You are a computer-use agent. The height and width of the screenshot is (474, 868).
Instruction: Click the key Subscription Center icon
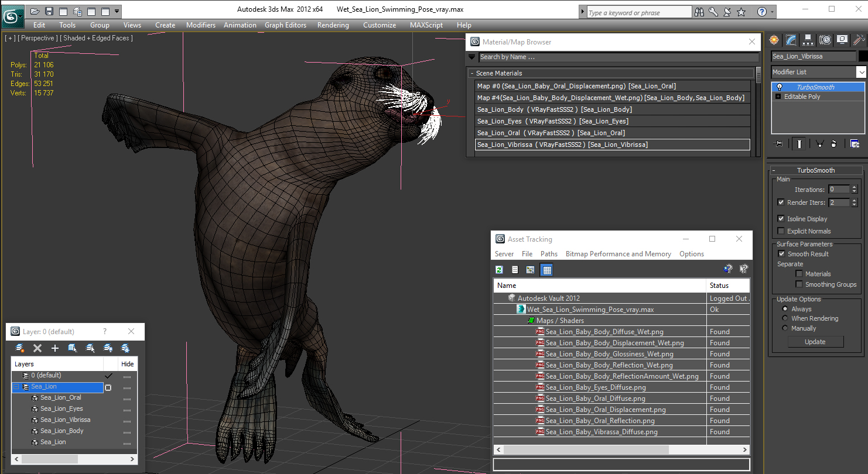(713, 12)
